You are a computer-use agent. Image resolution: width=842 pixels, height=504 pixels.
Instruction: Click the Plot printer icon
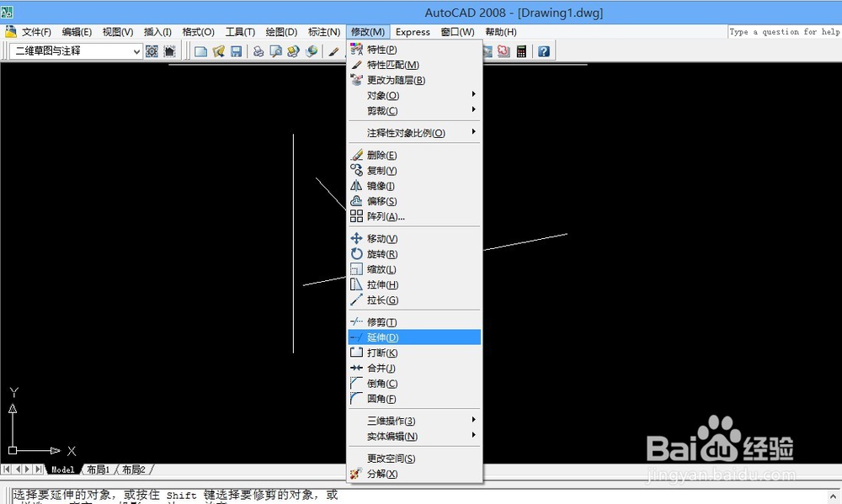pos(258,51)
